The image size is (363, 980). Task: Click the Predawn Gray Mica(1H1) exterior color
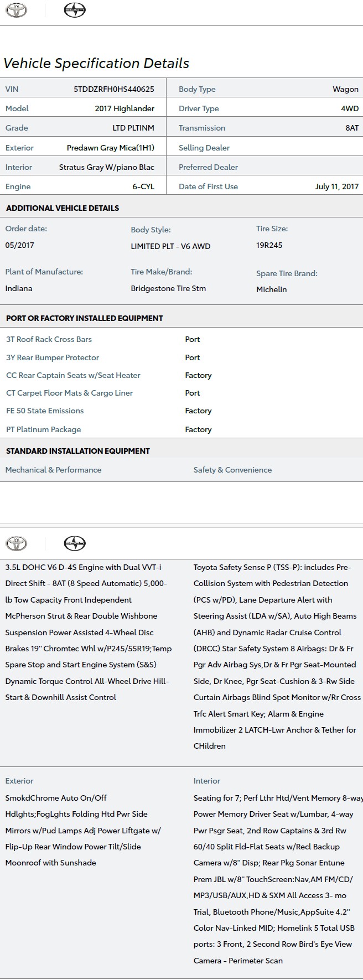tap(110, 148)
